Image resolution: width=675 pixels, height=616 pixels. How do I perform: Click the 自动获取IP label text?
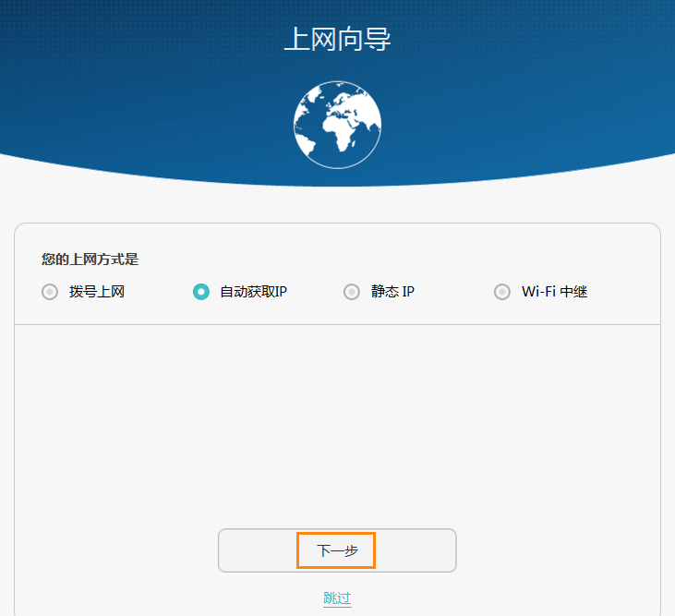pos(254,292)
